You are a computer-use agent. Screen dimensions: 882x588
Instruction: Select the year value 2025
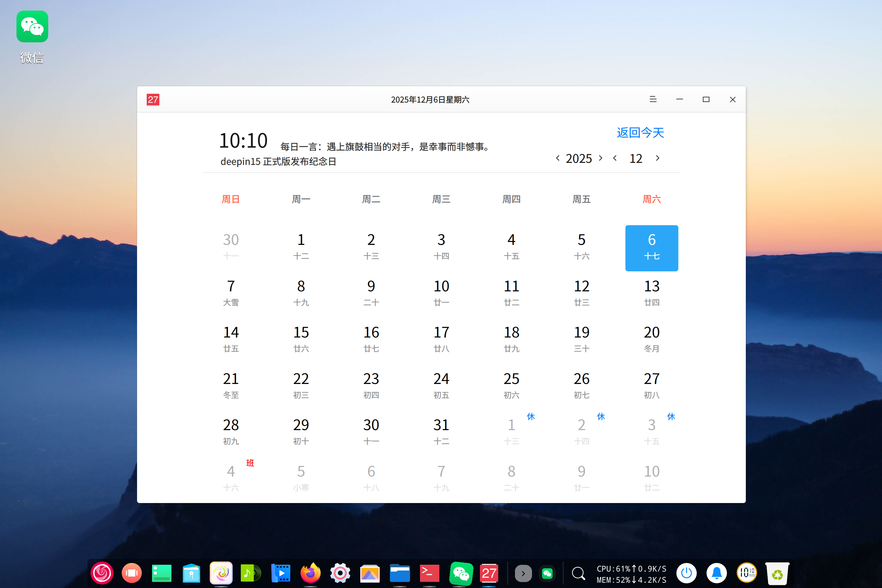coord(578,158)
